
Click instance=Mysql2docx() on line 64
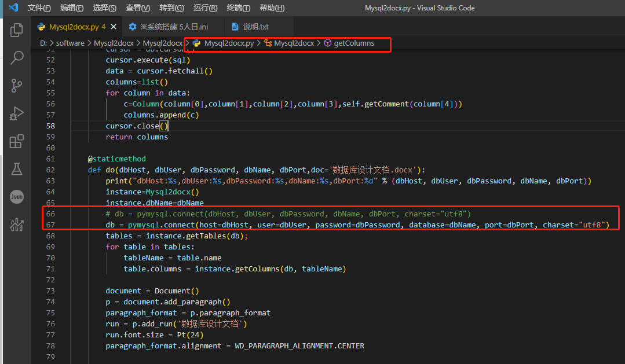point(152,192)
